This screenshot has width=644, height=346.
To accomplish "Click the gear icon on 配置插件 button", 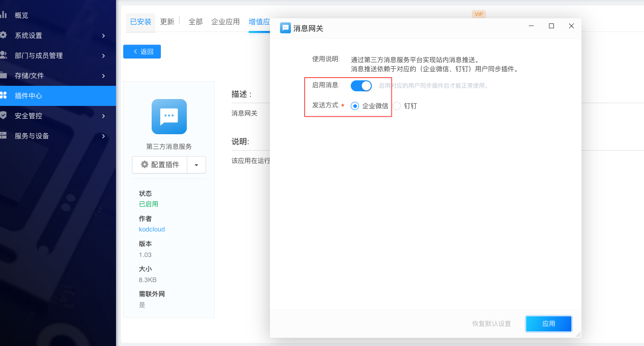I will click(x=144, y=165).
